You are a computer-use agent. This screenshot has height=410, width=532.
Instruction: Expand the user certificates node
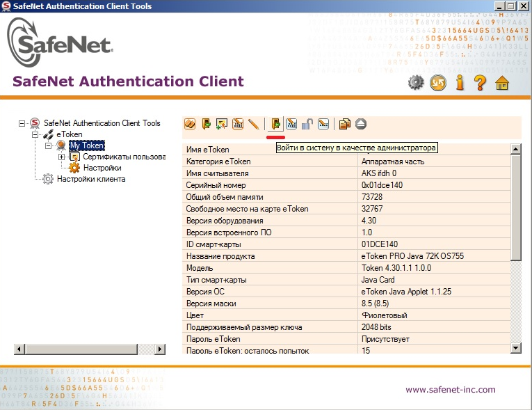(61, 157)
